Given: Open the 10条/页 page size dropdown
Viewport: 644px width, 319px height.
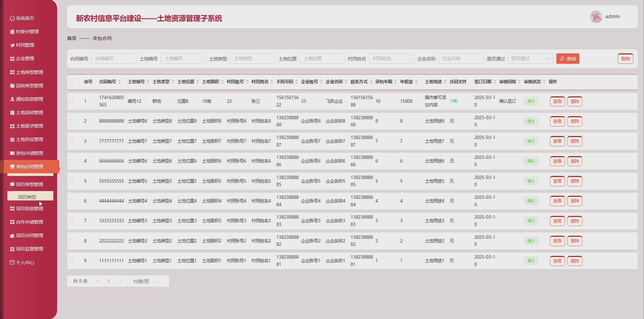Looking at the screenshot, I should click(145, 281).
